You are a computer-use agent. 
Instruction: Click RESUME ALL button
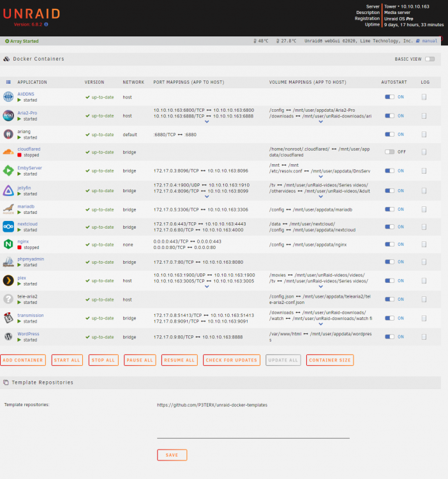click(179, 360)
